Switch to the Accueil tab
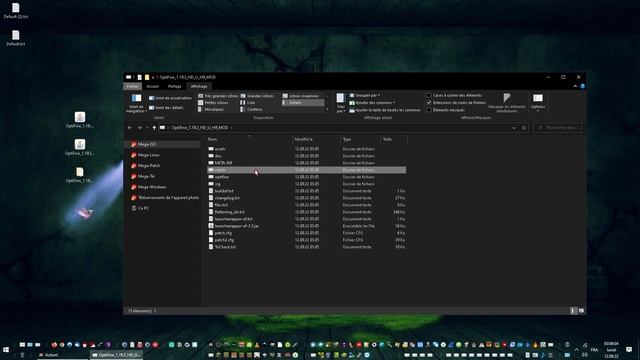This screenshot has height=360, width=640. coord(152,86)
